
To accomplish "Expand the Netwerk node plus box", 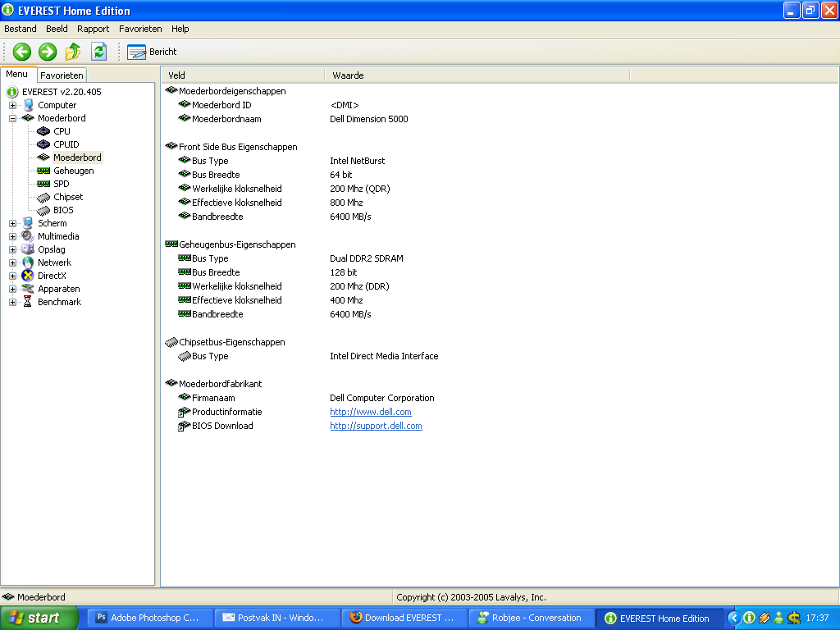I will click(x=13, y=262).
